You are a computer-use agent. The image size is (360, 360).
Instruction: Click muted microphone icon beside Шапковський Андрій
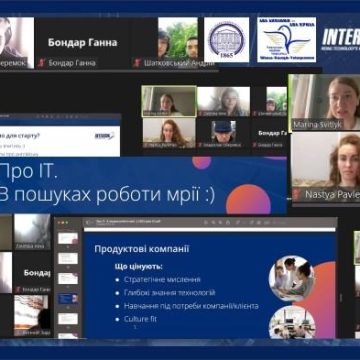pyautogui.click(x=137, y=63)
